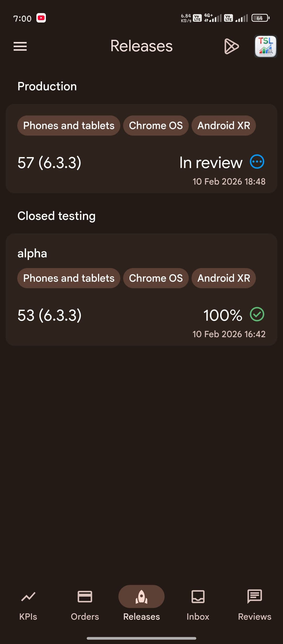The height and width of the screenshot is (644, 283).
Task: Tap the YouTube notification icon in status bar
Action: 41,18
